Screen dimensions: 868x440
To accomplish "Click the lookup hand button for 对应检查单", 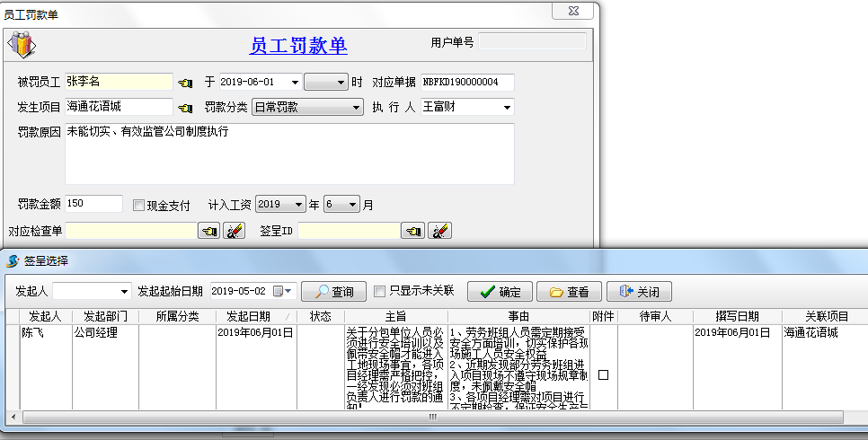I will [x=209, y=231].
